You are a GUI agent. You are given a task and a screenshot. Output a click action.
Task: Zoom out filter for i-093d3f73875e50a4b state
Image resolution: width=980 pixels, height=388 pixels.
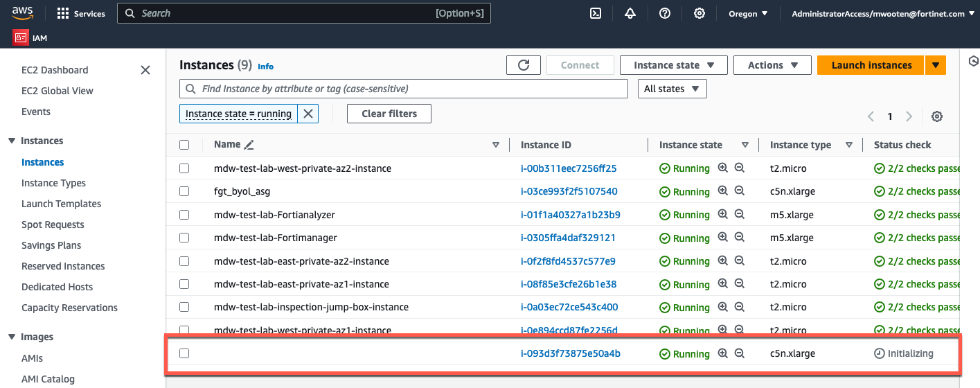tap(739, 353)
